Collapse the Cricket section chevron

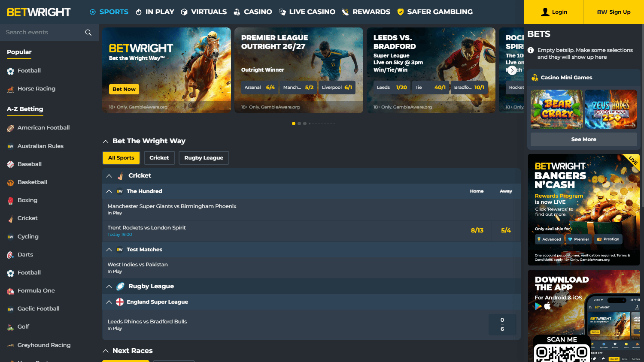[109, 176]
